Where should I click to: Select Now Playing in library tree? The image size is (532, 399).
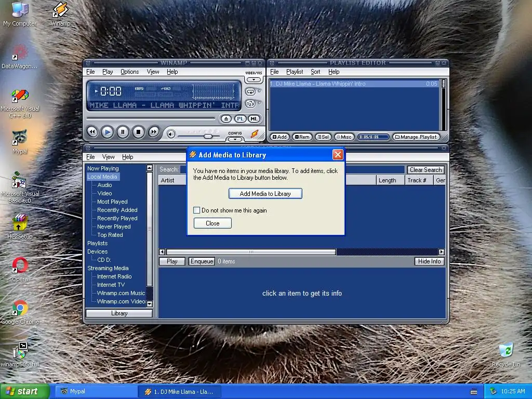(103, 168)
